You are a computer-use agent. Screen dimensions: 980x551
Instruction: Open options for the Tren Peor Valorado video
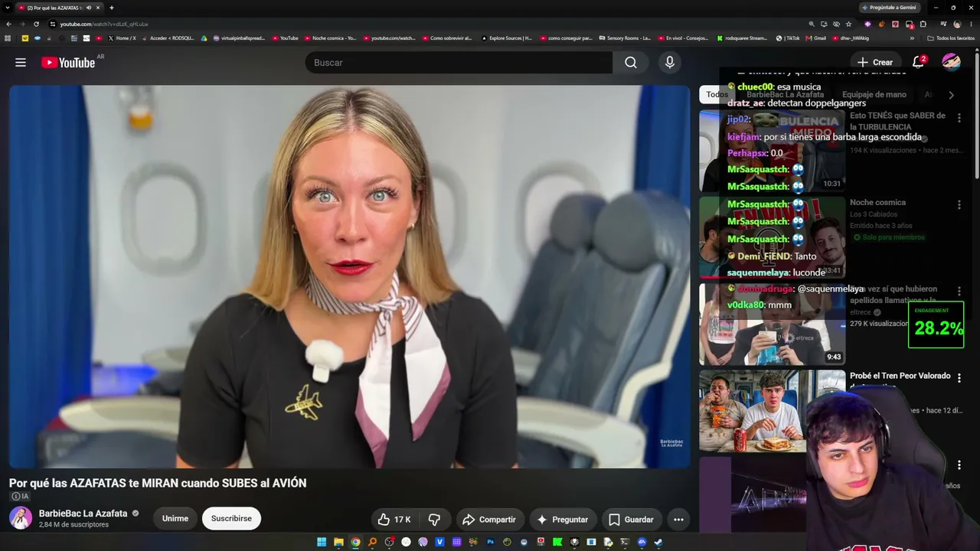(x=959, y=378)
